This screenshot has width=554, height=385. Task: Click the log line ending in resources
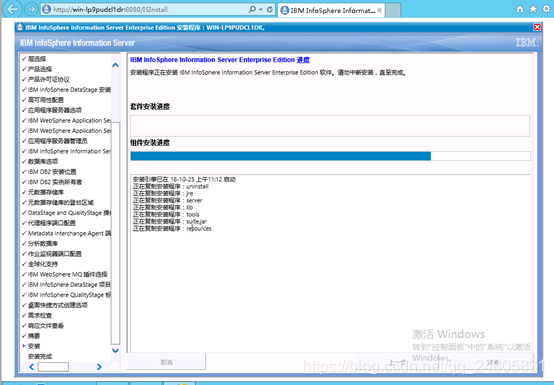coord(172,229)
